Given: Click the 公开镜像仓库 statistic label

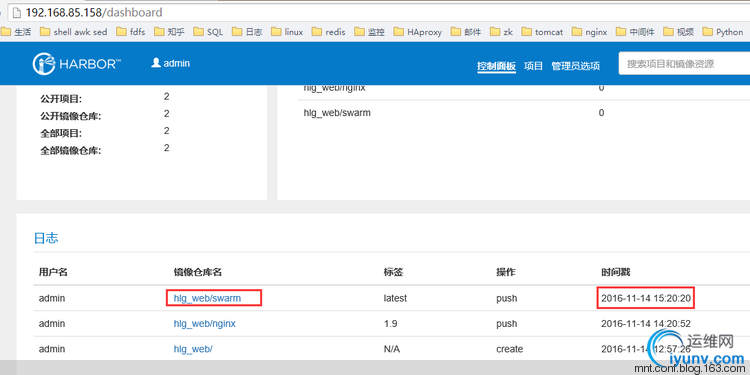Looking at the screenshot, I should [x=71, y=116].
